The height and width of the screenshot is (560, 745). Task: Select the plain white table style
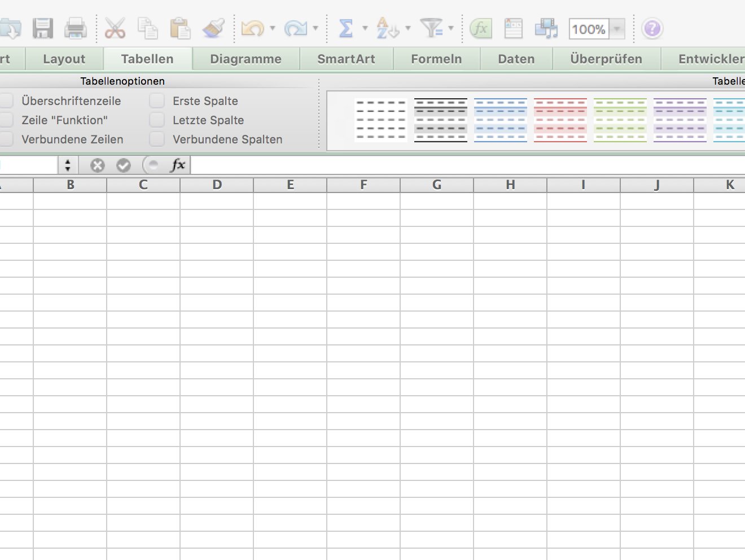381,120
